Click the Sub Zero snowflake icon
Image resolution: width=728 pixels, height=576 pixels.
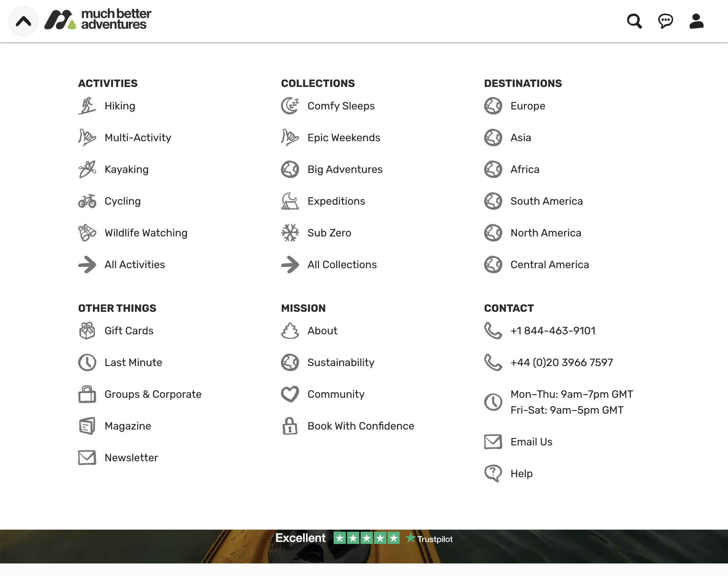click(x=289, y=232)
